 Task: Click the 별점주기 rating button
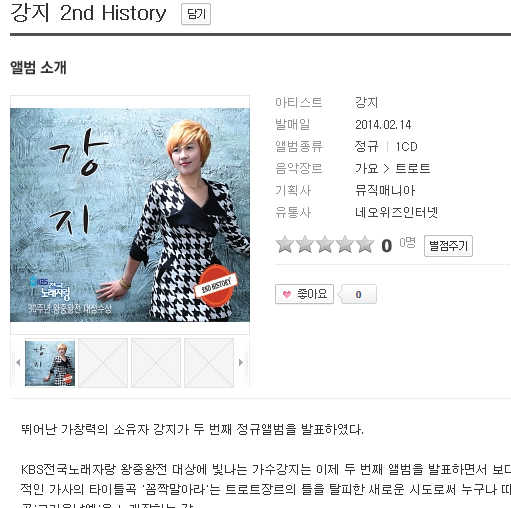click(448, 246)
